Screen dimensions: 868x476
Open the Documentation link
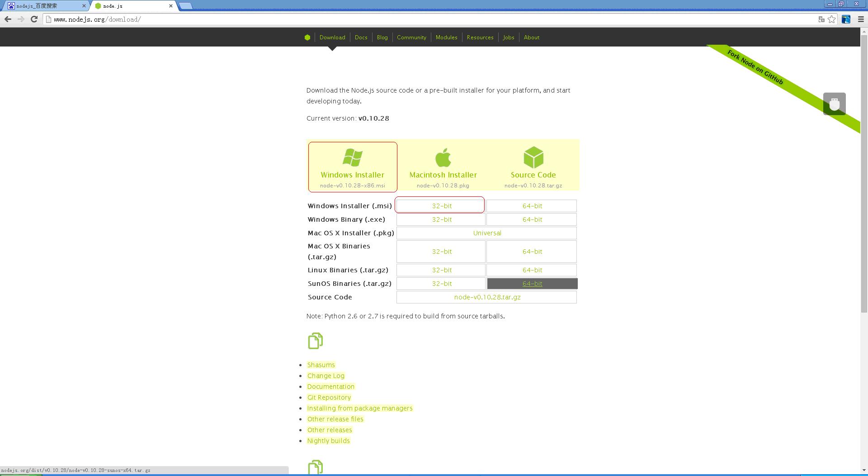[331, 387]
